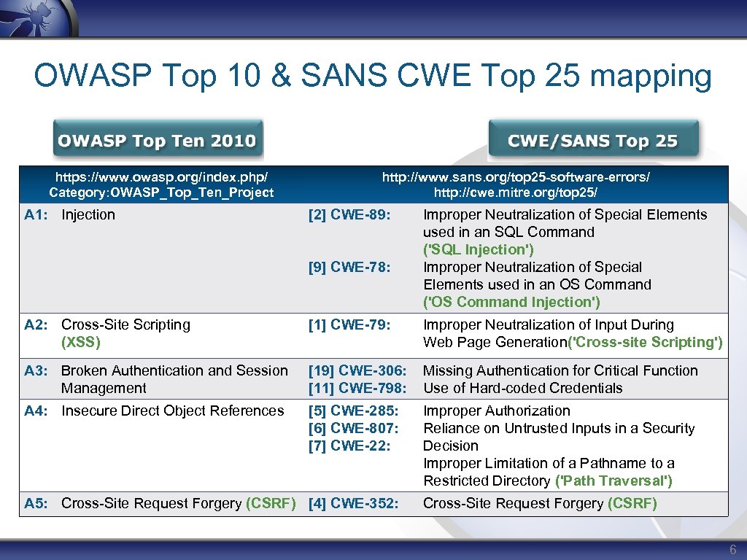This screenshot has width=747, height=560.
Task: Click Reliance on Untrusted Inputs text
Action: [x=559, y=437]
